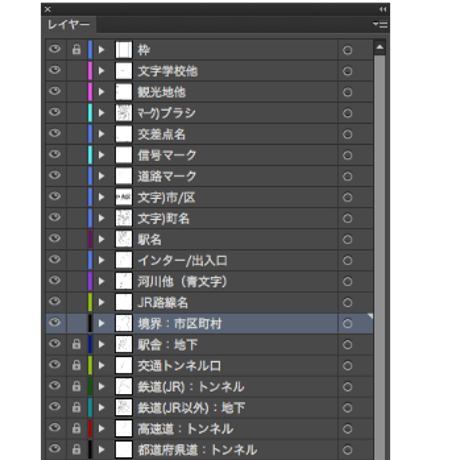Screen dimensions: 460x460
Task: Expand the インター/出入口 layer
Action: pos(101,260)
